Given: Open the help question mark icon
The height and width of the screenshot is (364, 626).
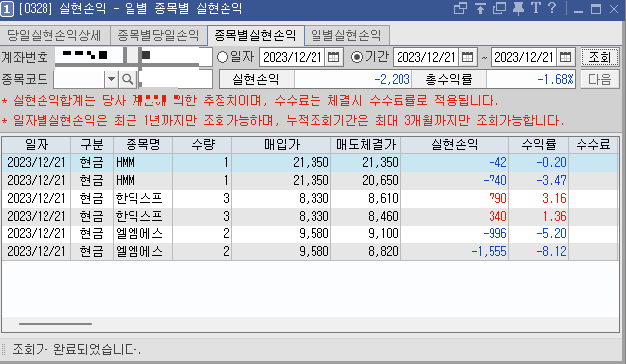Looking at the screenshot, I should [552, 8].
